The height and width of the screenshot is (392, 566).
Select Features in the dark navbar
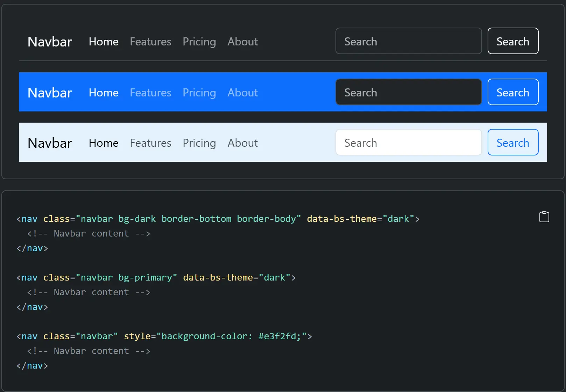[150, 42]
